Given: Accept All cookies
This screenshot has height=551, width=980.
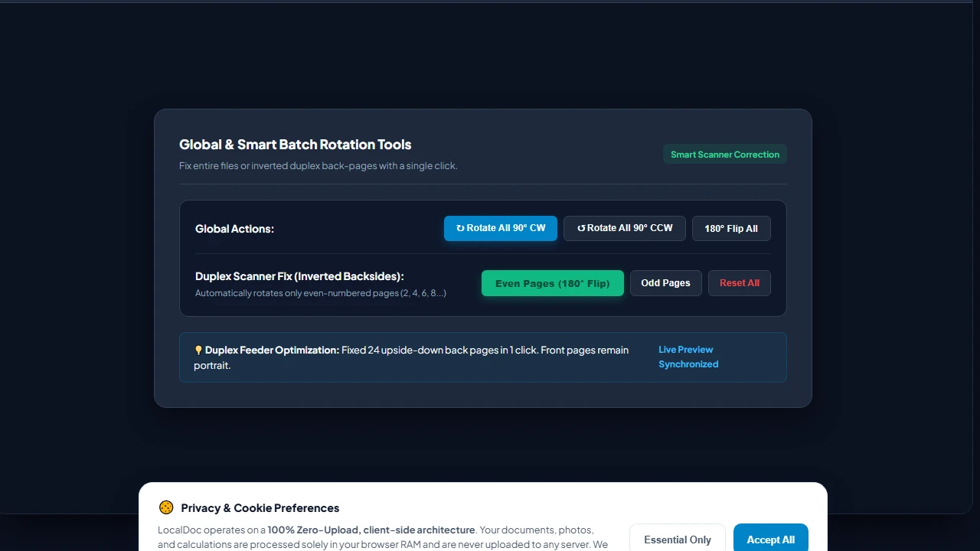Looking at the screenshot, I should click(771, 539).
